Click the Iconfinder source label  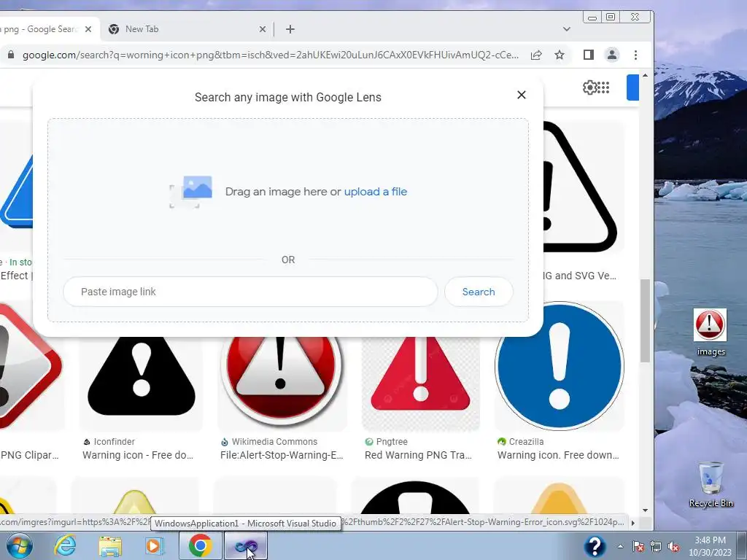tap(115, 441)
